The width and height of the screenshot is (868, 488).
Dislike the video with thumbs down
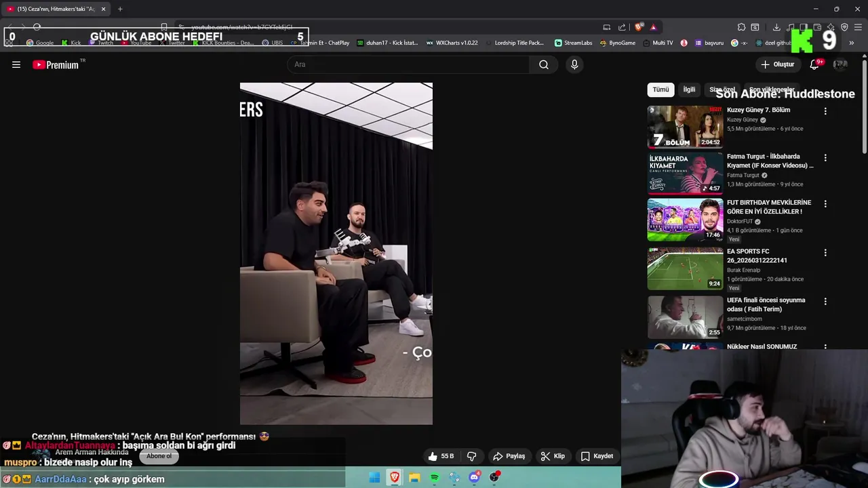pyautogui.click(x=472, y=456)
